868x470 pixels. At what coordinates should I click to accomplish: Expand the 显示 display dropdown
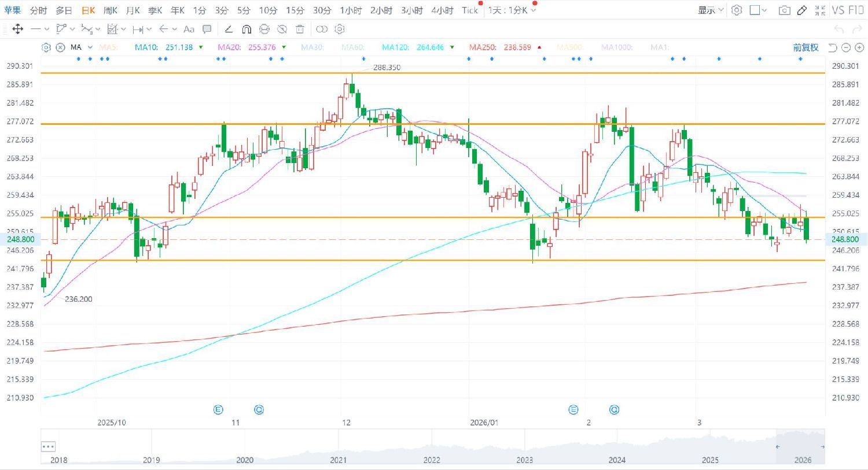[710, 10]
